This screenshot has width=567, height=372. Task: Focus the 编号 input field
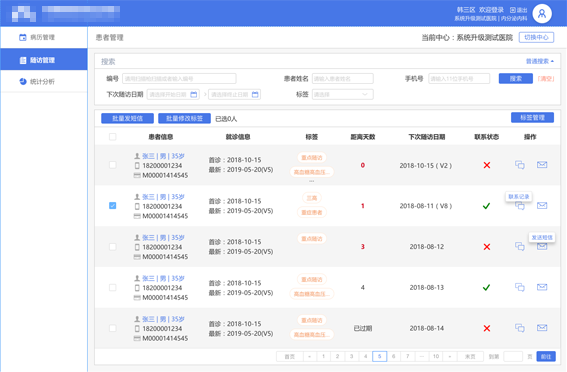(179, 78)
